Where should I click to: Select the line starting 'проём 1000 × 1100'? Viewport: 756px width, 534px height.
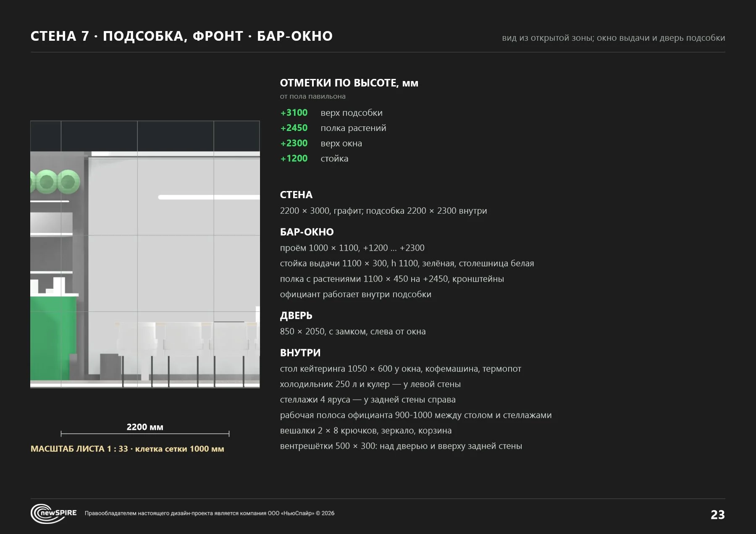pos(352,248)
